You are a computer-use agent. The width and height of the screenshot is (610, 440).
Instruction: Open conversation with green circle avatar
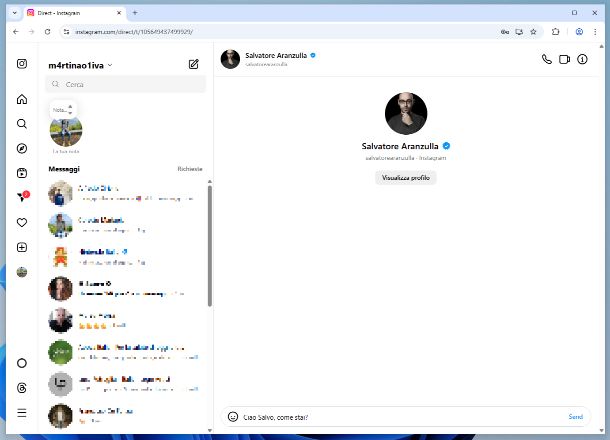[125, 352]
